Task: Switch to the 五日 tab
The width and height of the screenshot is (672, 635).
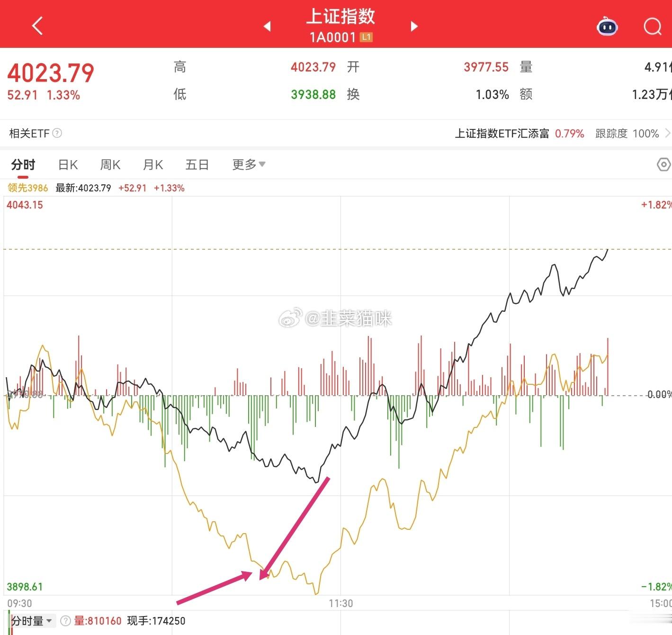Action: tap(197, 164)
